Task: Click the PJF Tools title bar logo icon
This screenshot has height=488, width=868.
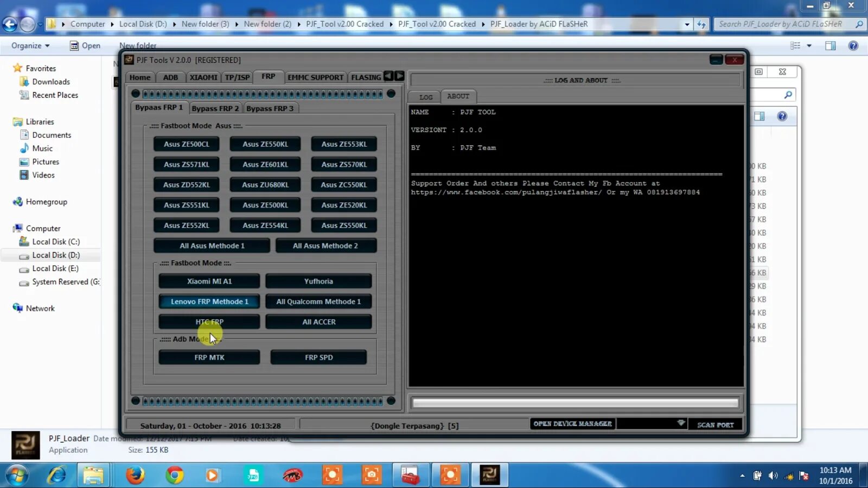Action: click(x=129, y=60)
